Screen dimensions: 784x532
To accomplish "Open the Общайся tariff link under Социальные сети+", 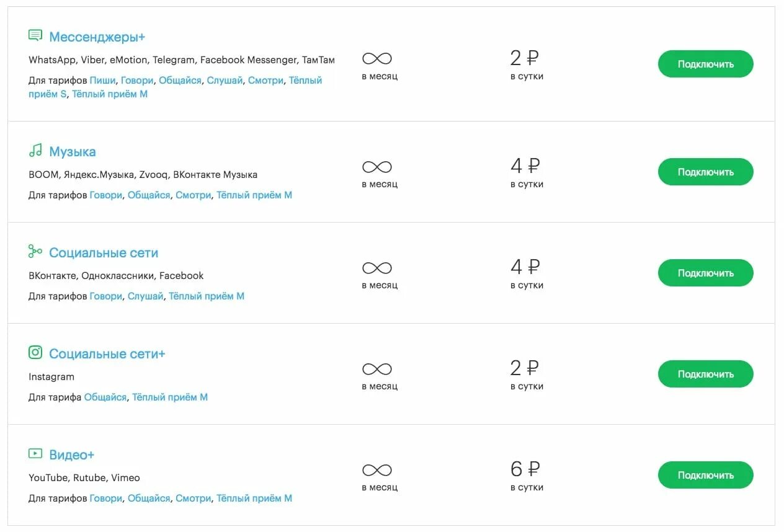I will click(x=105, y=397).
